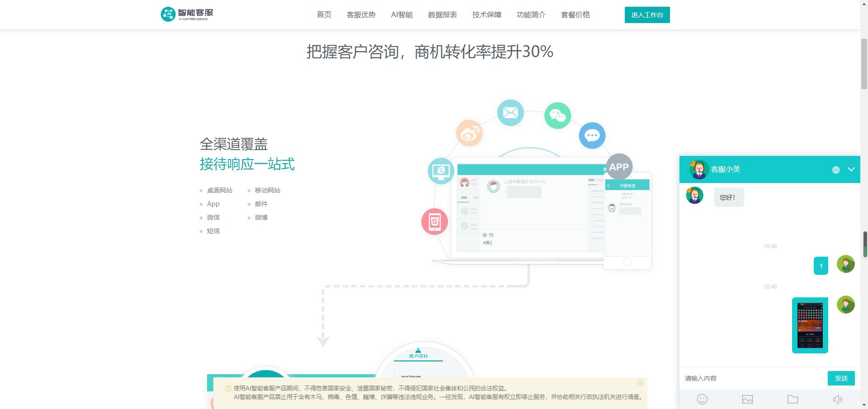Click the 微信 list item
868x409 pixels.
point(213,217)
